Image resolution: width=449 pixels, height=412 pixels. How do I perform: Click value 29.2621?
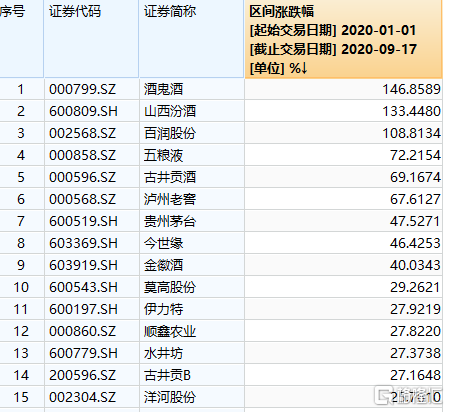415,287
